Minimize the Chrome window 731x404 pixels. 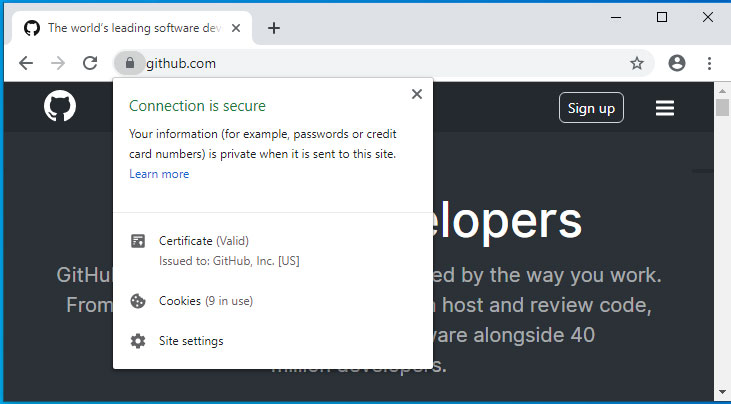(616, 18)
